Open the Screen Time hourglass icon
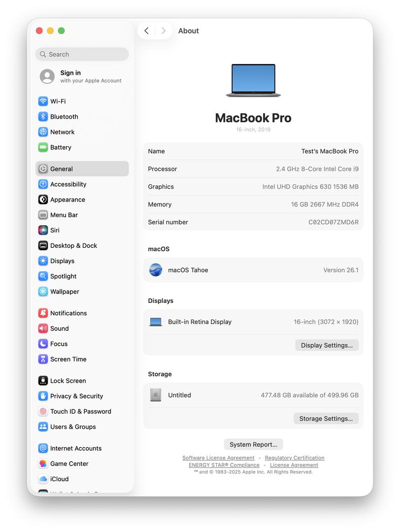The height and width of the screenshot is (532, 400). pos(43,359)
